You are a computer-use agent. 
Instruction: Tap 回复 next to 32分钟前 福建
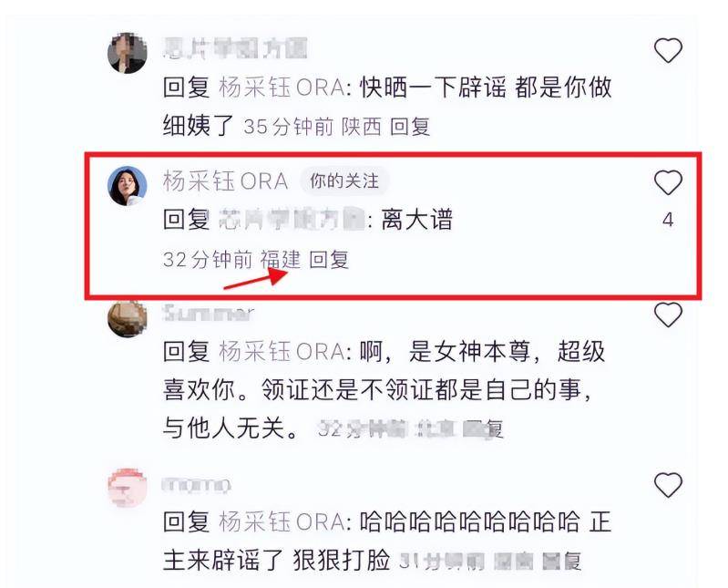tap(329, 259)
